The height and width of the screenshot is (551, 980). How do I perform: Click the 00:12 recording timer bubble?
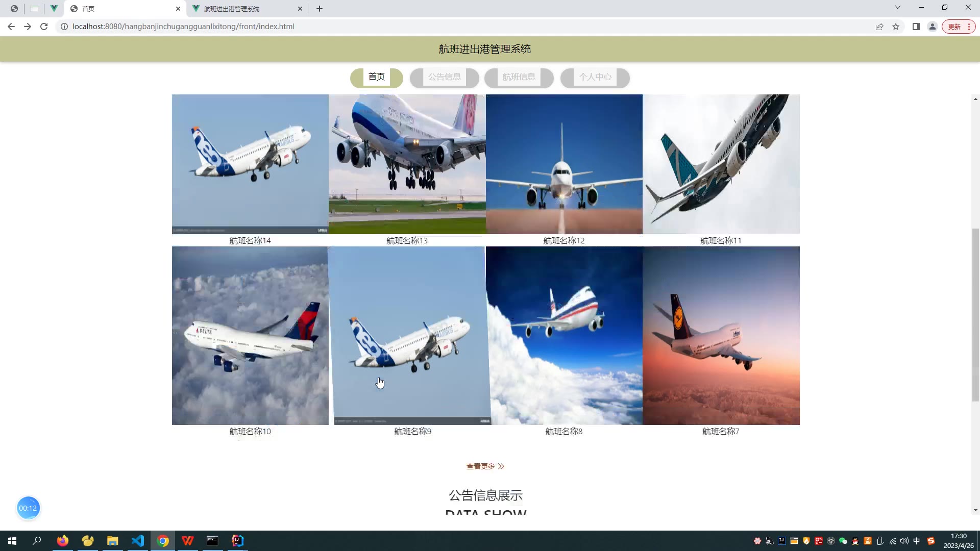[28, 508]
